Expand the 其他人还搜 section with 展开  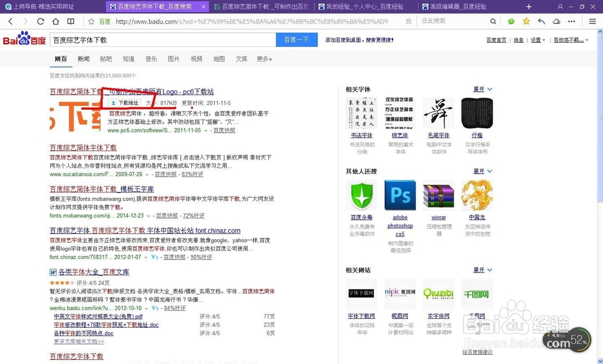(482, 171)
